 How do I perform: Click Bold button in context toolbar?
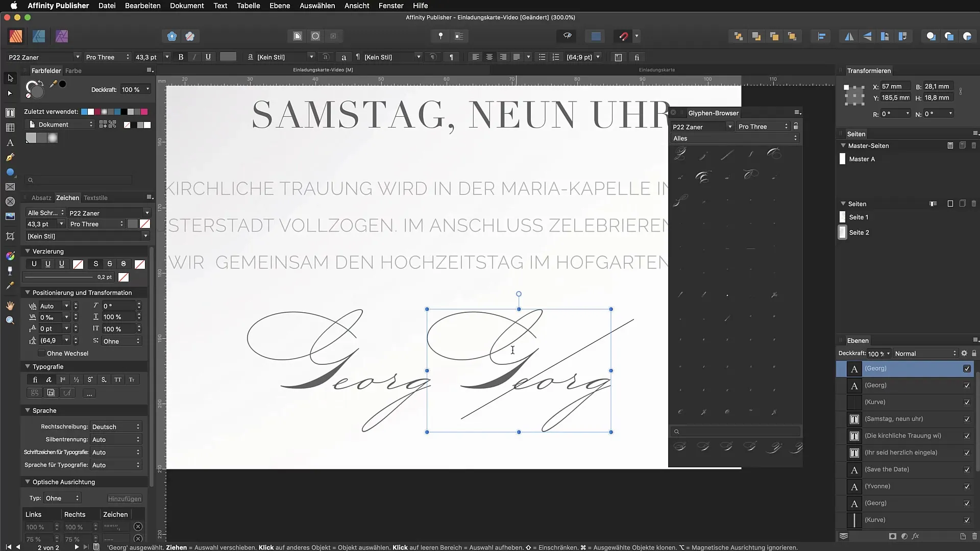181,57
